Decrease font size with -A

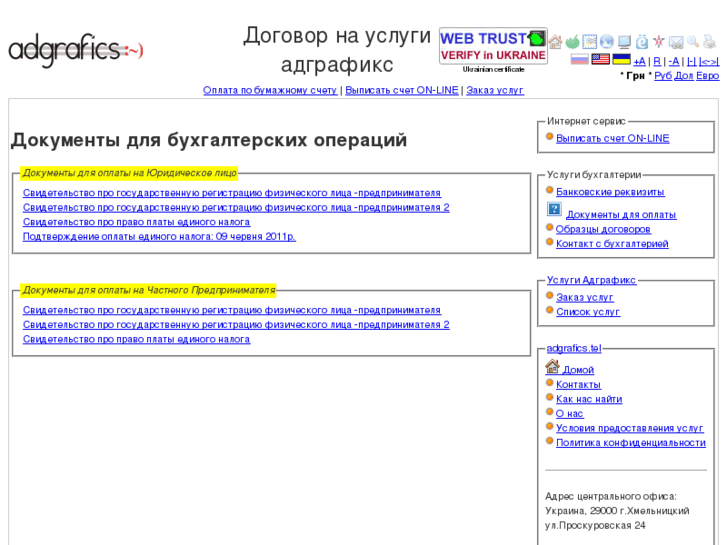674,61
